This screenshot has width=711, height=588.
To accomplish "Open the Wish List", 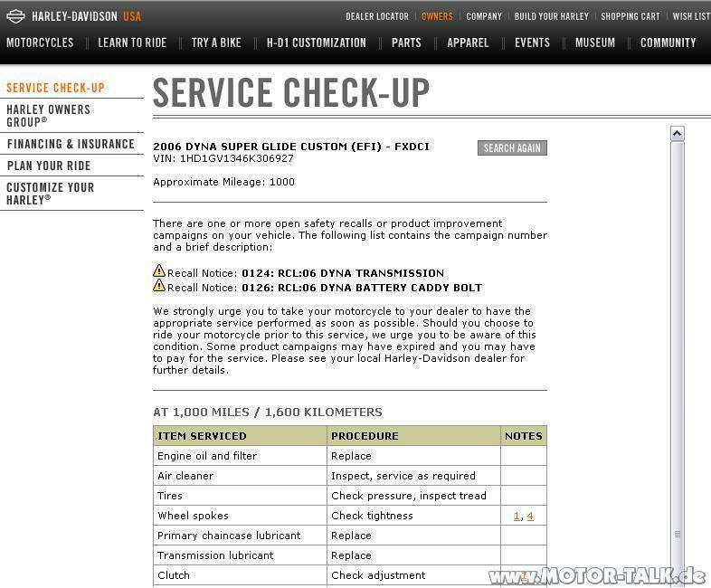I will (691, 16).
